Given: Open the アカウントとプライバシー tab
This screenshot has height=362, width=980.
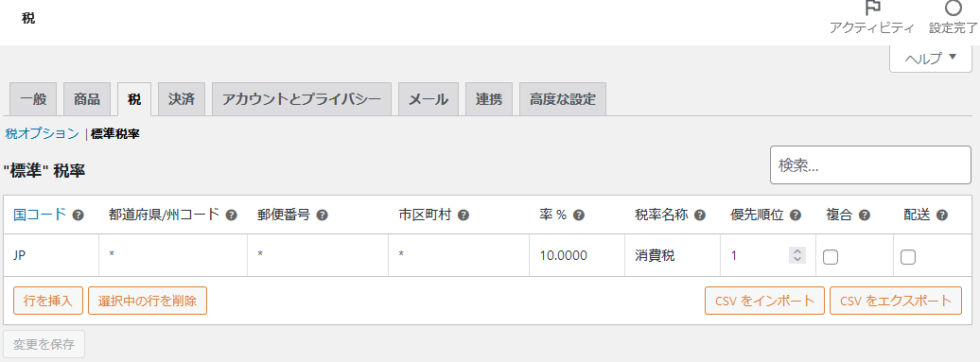Looking at the screenshot, I should (x=302, y=99).
